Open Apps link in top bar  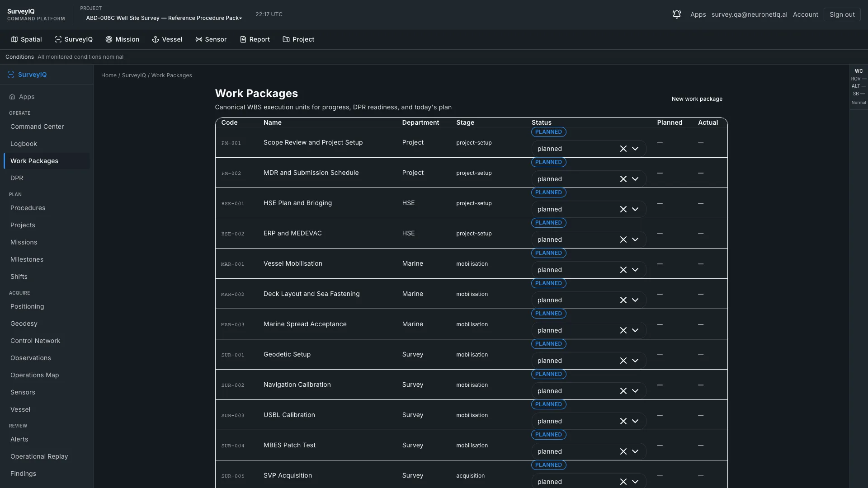[x=698, y=14]
